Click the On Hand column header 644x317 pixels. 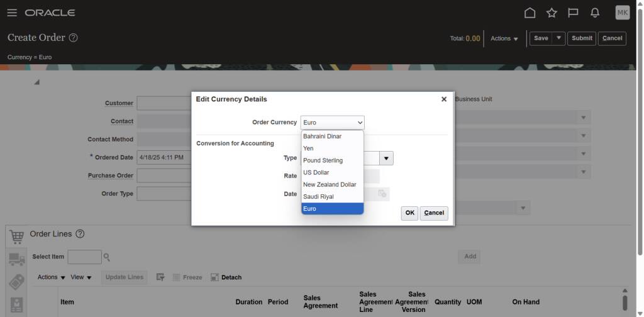tap(526, 302)
